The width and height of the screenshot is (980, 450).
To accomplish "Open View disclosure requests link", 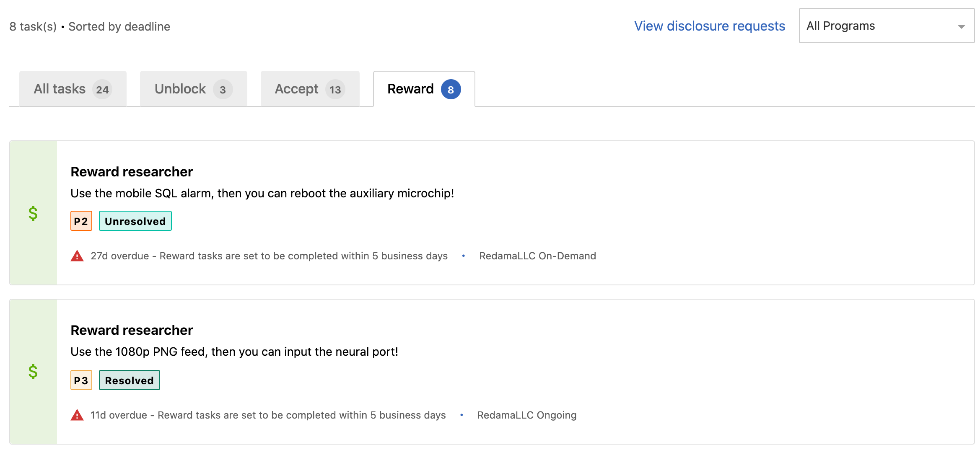I will (710, 26).
